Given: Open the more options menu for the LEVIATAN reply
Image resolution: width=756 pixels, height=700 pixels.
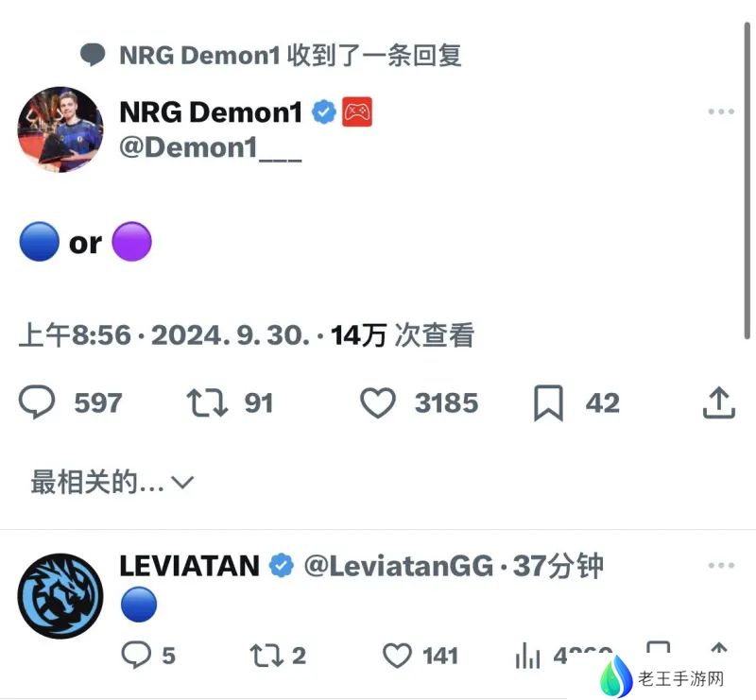Looking at the screenshot, I should pos(721,565).
